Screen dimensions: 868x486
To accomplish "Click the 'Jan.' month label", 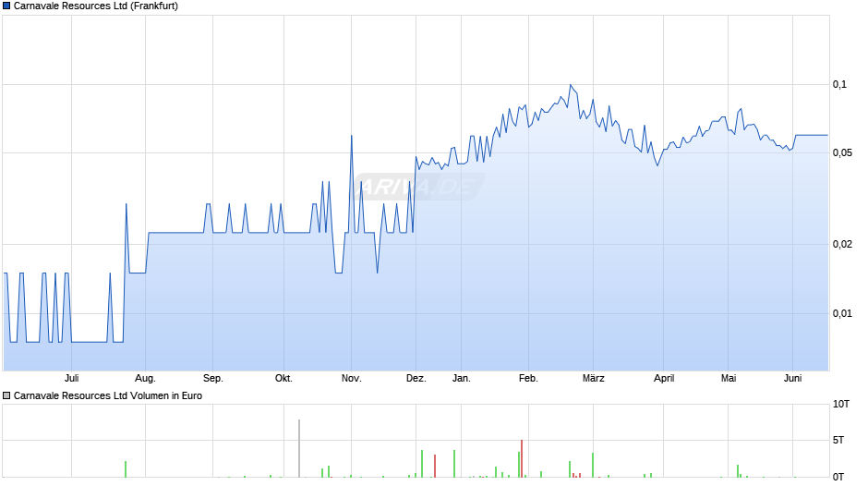I will click(x=462, y=379).
